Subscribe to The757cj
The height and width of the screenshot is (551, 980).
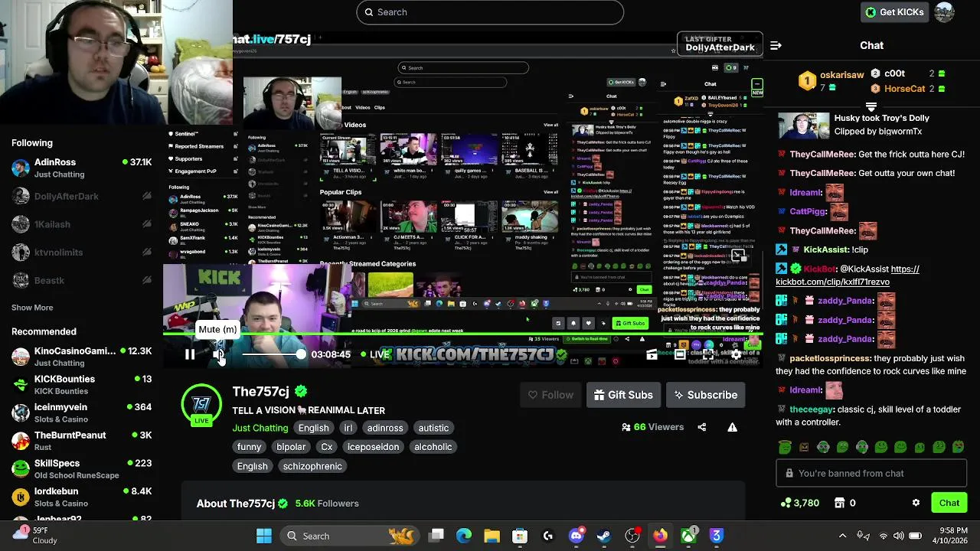(704, 395)
